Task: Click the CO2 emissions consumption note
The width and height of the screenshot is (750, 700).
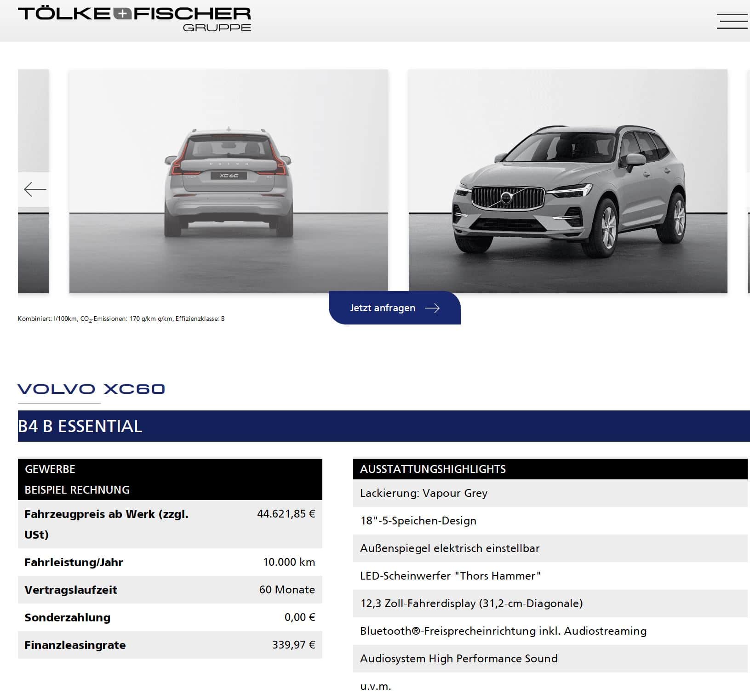Action: [x=121, y=319]
